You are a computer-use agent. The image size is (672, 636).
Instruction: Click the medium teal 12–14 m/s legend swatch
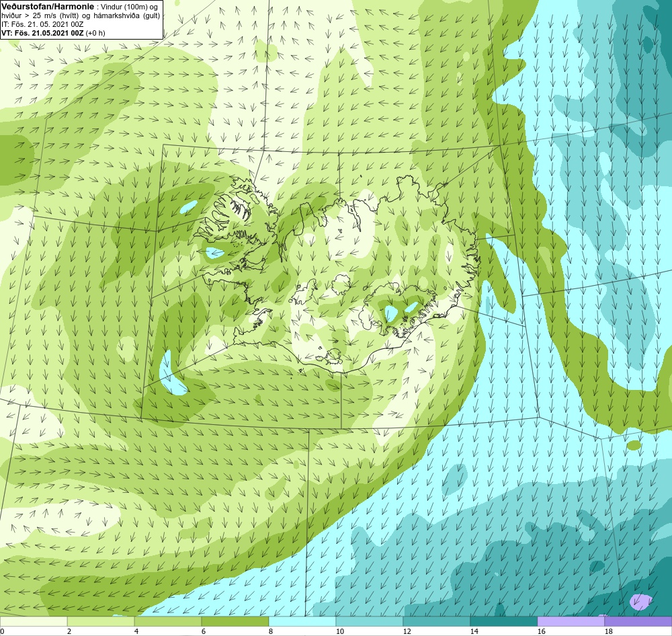pyautogui.click(x=436, y=621)
